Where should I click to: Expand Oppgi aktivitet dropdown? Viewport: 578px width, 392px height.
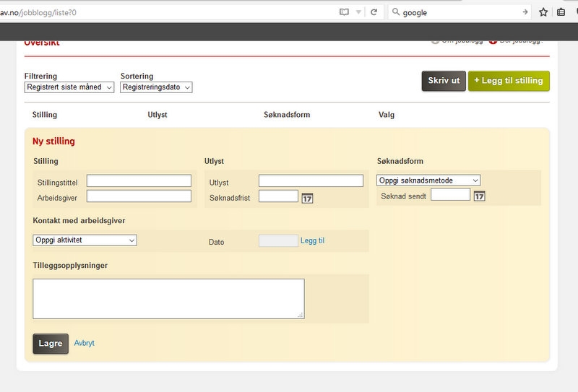85,240
